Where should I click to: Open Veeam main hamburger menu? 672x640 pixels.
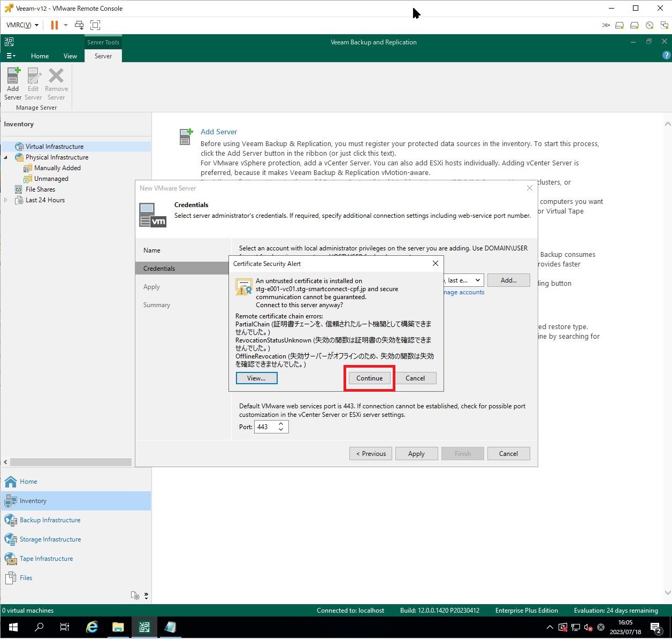(11, 56)
